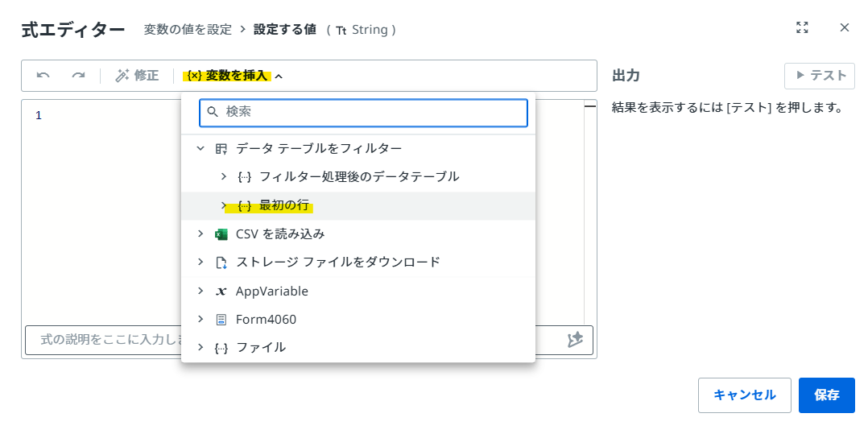
Task: Click the 保存 button
Action: tap(826, 395)
